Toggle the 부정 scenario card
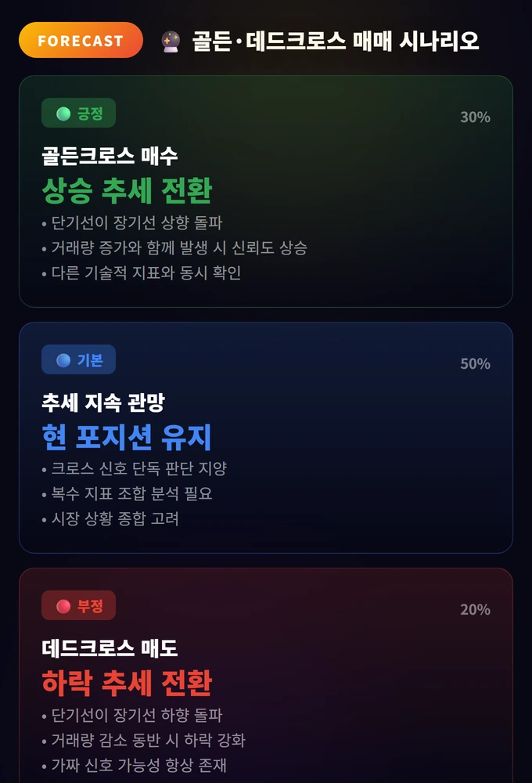Screen dimensions: 532x783 click(266, 681)
